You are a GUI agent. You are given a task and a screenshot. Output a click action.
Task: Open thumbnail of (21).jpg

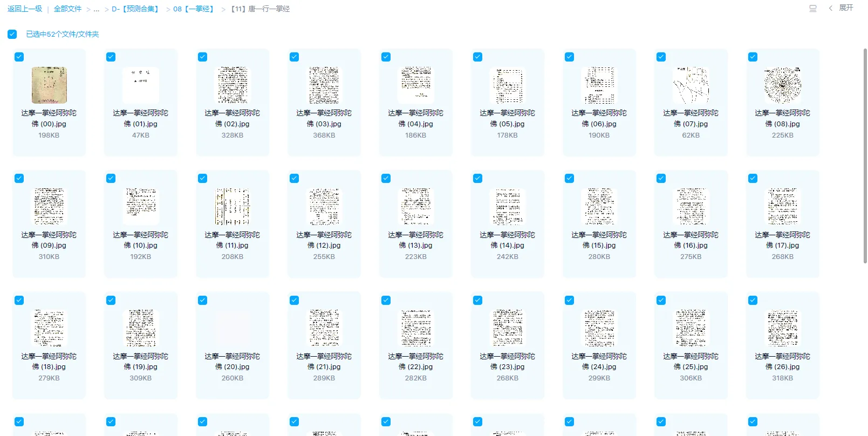click(324, 328)
